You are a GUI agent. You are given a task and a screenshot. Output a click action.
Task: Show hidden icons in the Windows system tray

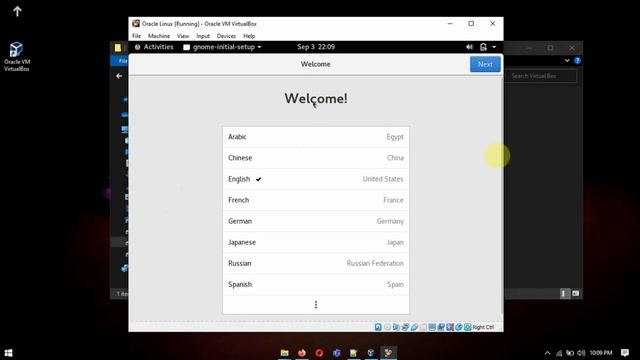click(x=547, y=353)
